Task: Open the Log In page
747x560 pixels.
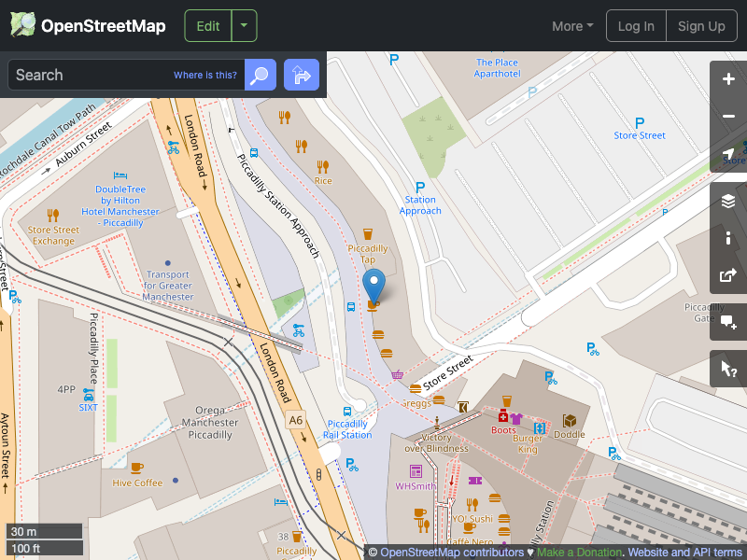Action: point(636,26)
